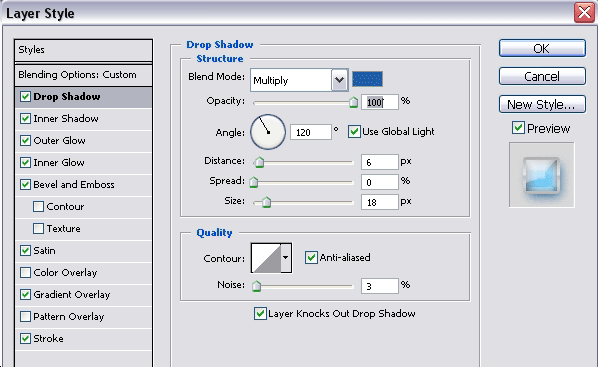Toggle the Inner Glow checkbox
598x367 pixels.
click(x=25, y=163)
